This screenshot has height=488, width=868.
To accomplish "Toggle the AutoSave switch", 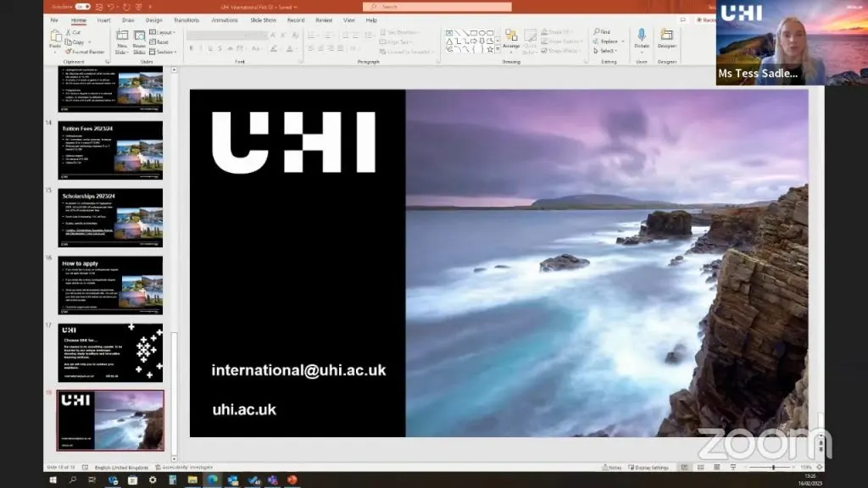I will click(82, 7).
